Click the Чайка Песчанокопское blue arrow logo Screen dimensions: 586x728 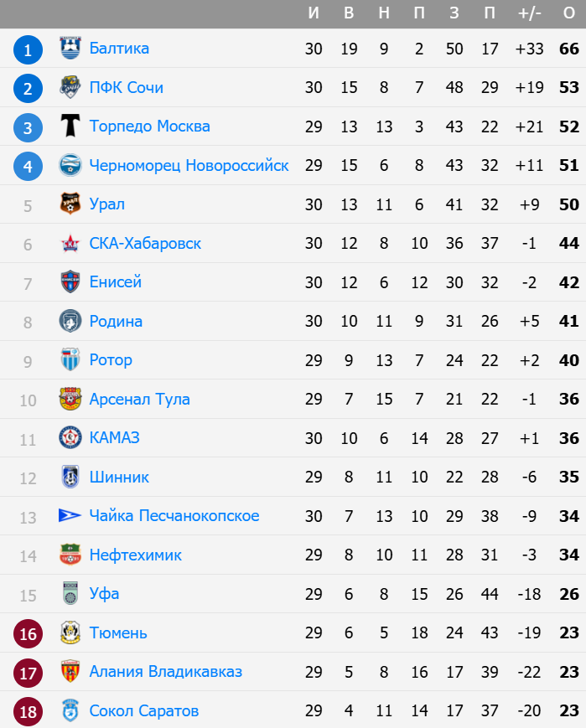click(70, 515)
